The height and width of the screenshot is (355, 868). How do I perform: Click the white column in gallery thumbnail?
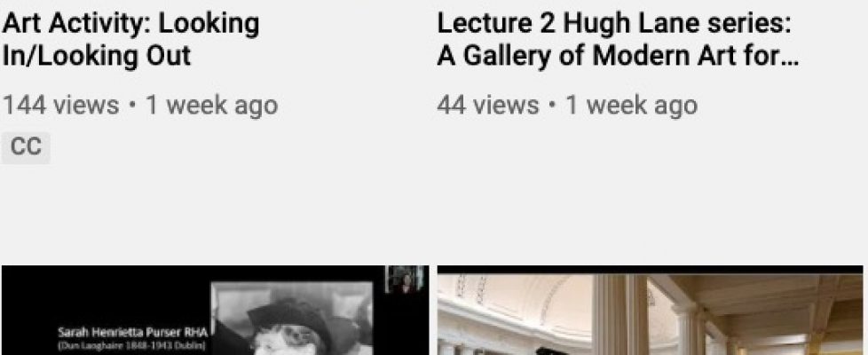pyautogui.click(x=620, y=314)
